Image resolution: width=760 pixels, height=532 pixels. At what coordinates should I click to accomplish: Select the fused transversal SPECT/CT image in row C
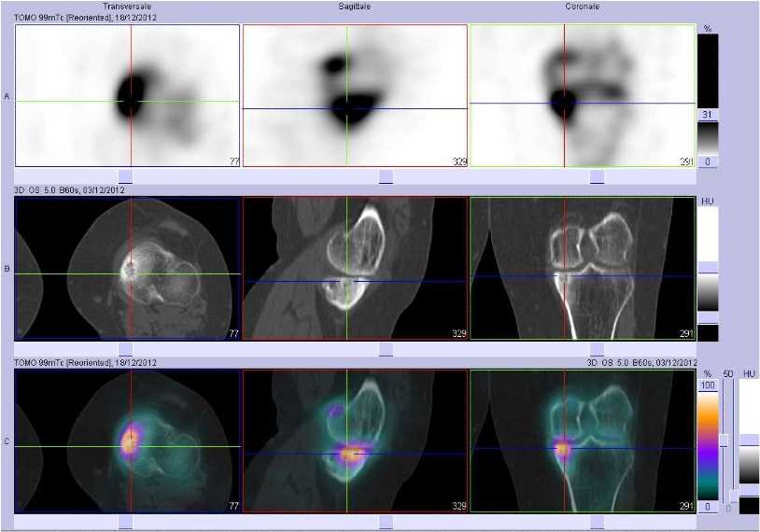pyautogui.click(x=127, y=441)
